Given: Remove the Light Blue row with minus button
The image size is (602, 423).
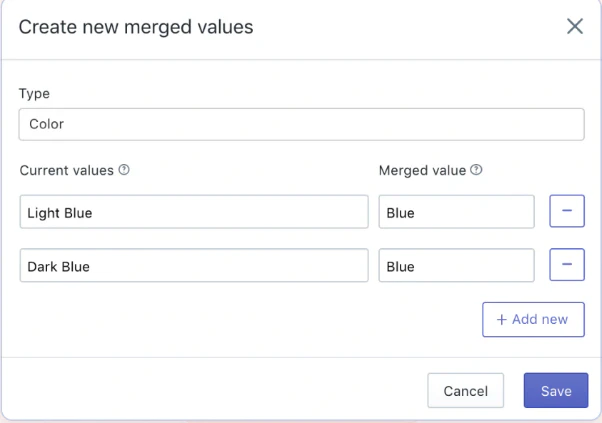Looking at the screenshot, I should pyautogui.click(x=566, y=212).
